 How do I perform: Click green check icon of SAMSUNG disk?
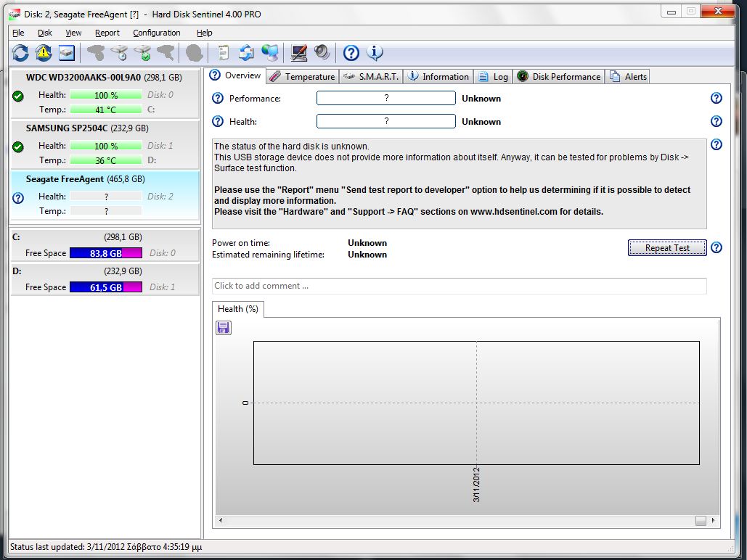click(x=18, y=147)
